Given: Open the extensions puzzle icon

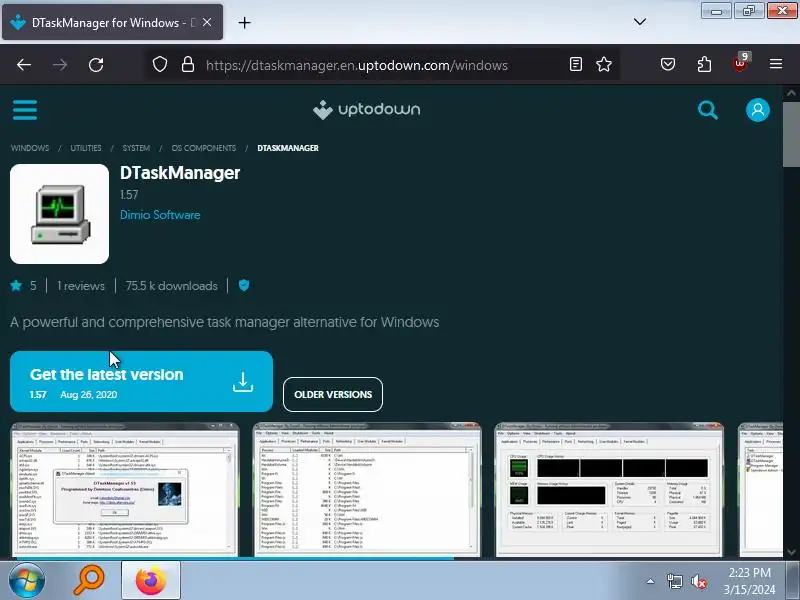Looking at the screenshot, I should tap(704, 64).
